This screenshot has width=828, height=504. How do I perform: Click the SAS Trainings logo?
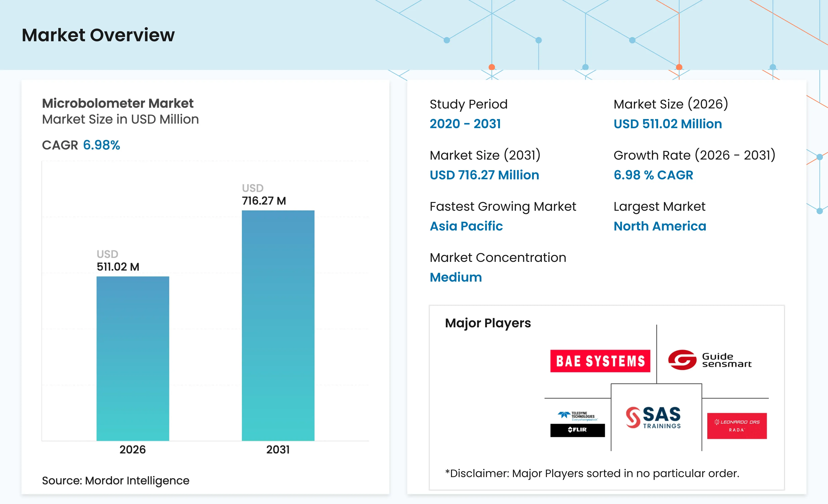click(x=653, y=418)
